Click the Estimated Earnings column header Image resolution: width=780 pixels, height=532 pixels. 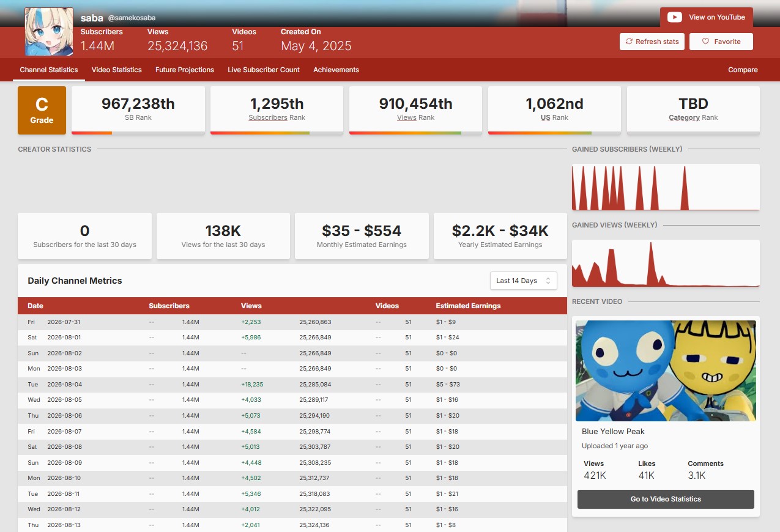468,306
